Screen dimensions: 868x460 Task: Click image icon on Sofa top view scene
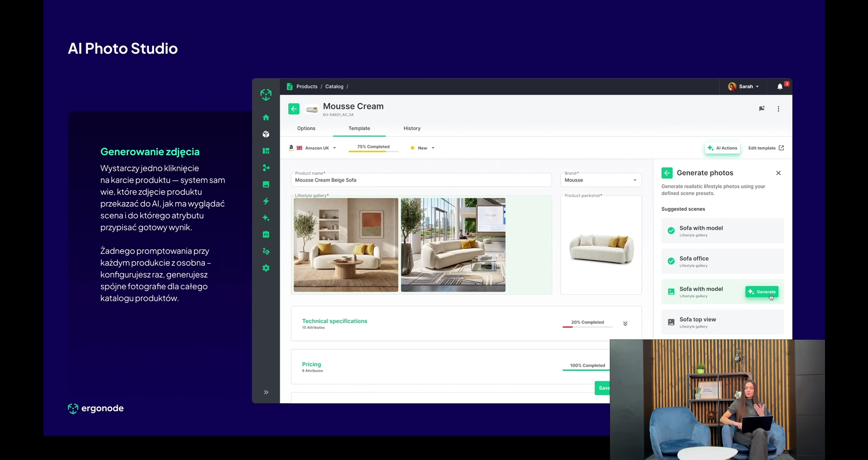671,322
